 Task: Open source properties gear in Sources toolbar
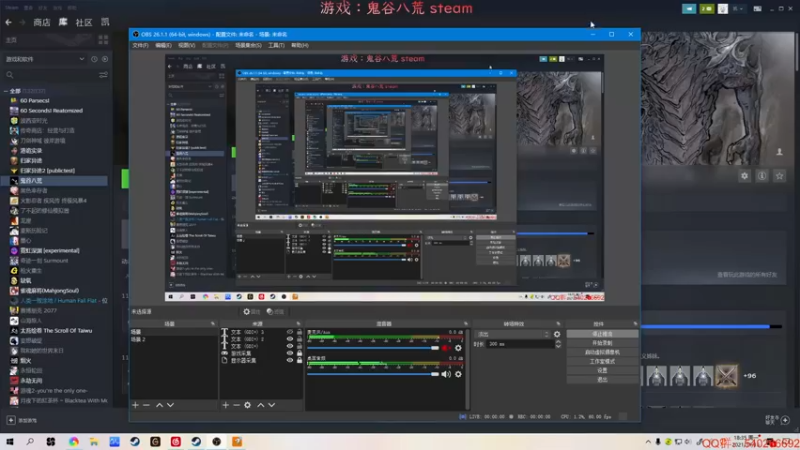pyautogui.click(x=247, y=405)
